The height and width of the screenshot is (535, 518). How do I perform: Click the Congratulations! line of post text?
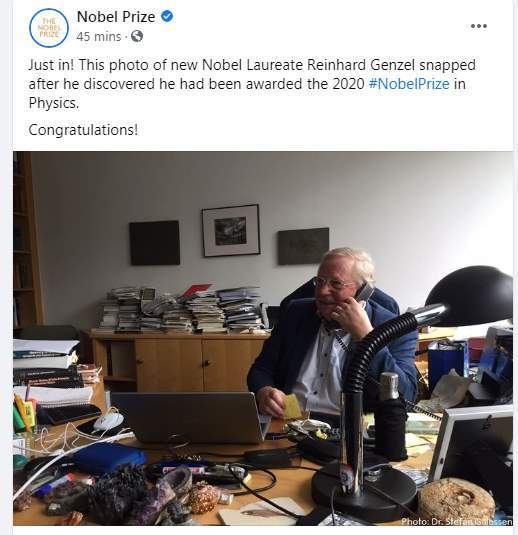(x=83, y=130)
